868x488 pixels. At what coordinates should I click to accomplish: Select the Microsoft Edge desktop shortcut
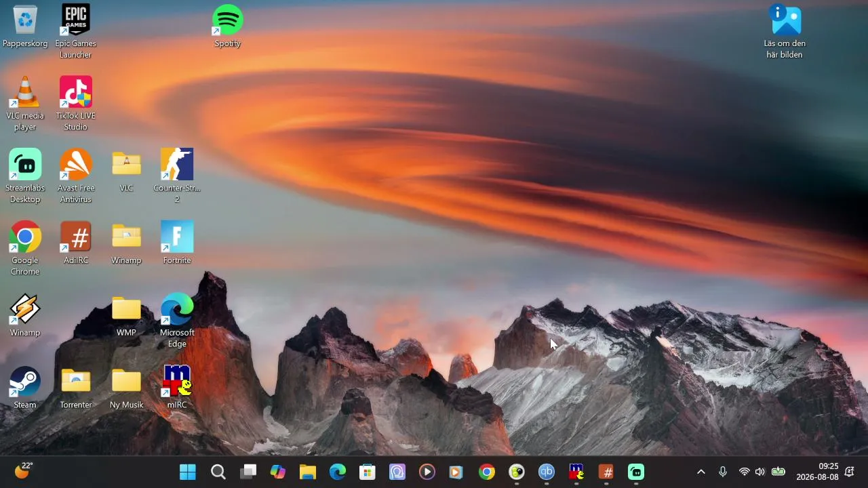[177, 321]
